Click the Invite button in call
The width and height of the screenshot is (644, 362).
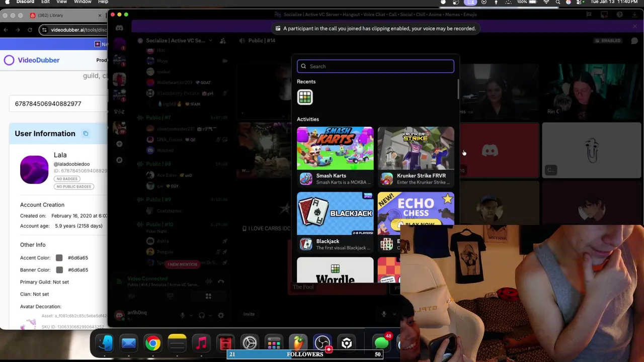click(x=249, y=314)
